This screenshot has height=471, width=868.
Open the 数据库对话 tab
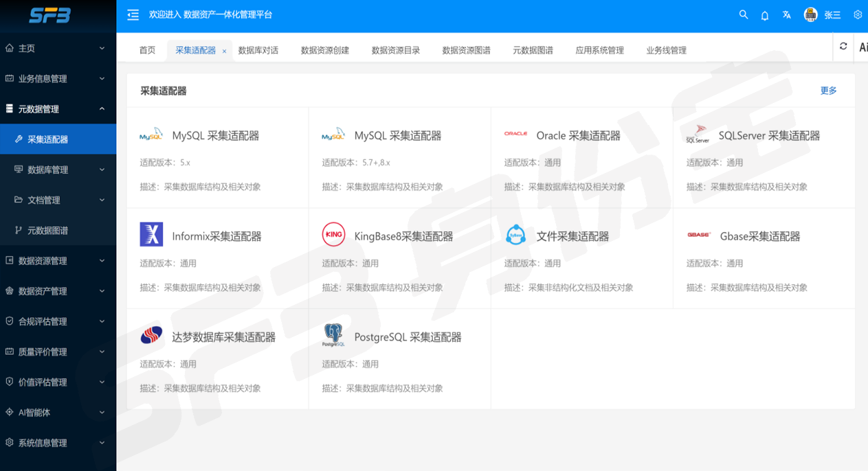[x=258, y=50]
